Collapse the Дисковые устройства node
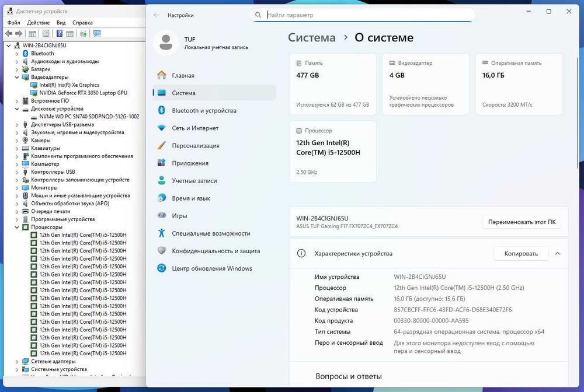Image resolution: width=584 pixels, height=392 pixels. pos(17,108)
